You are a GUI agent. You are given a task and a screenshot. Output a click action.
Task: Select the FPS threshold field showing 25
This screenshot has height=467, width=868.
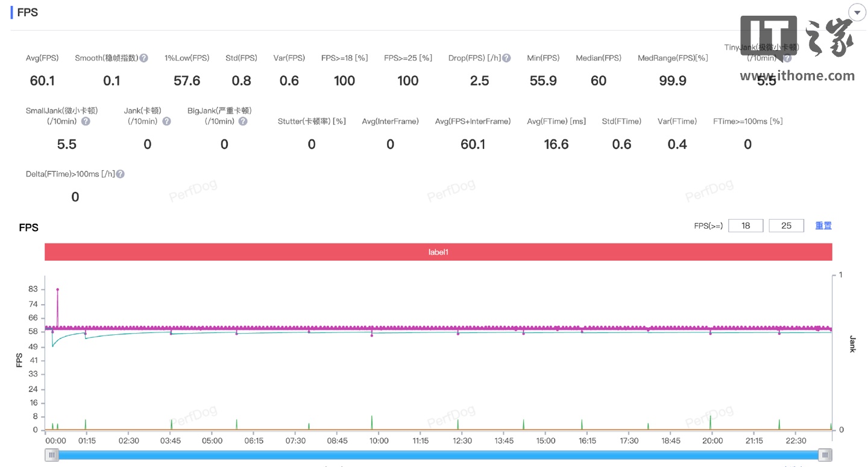click(786, 226)
